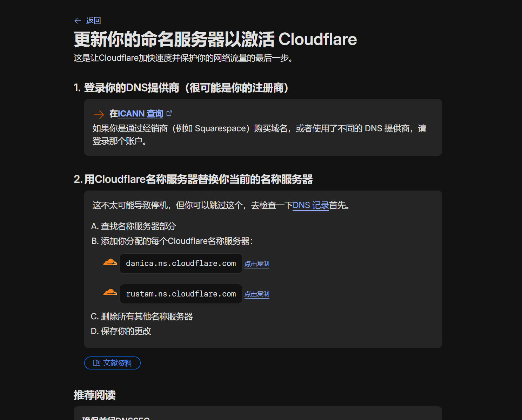Click the 返回 back link
The image size is (522, 420).
pos(93,21)
